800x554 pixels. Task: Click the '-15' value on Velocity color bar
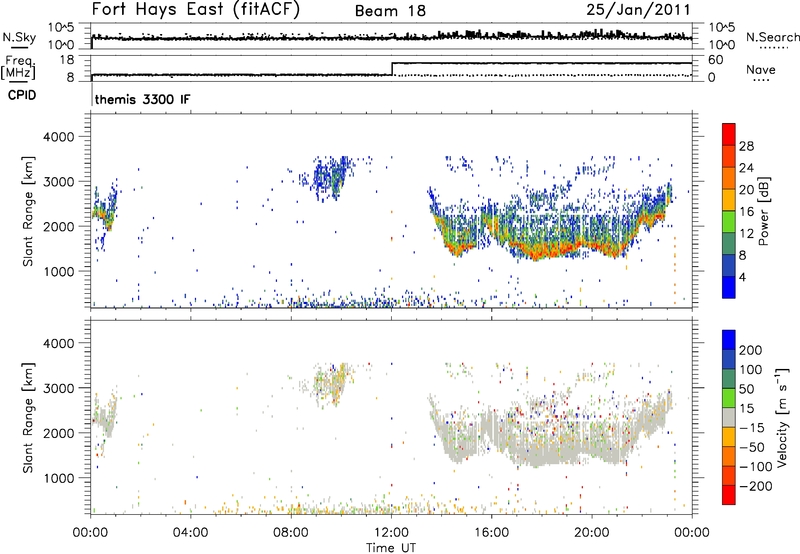pos(752,428)
